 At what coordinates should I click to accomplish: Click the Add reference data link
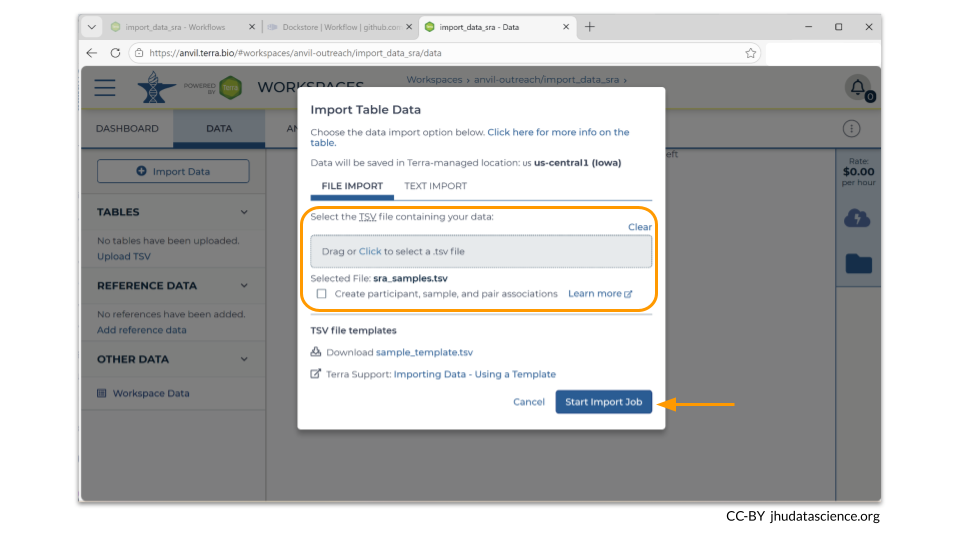click(x=141, y=329)
